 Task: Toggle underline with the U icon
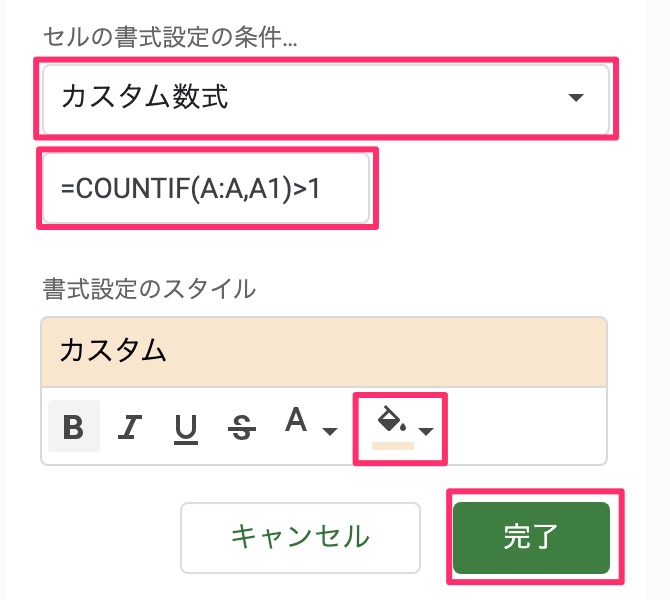[x=186, y=429]
